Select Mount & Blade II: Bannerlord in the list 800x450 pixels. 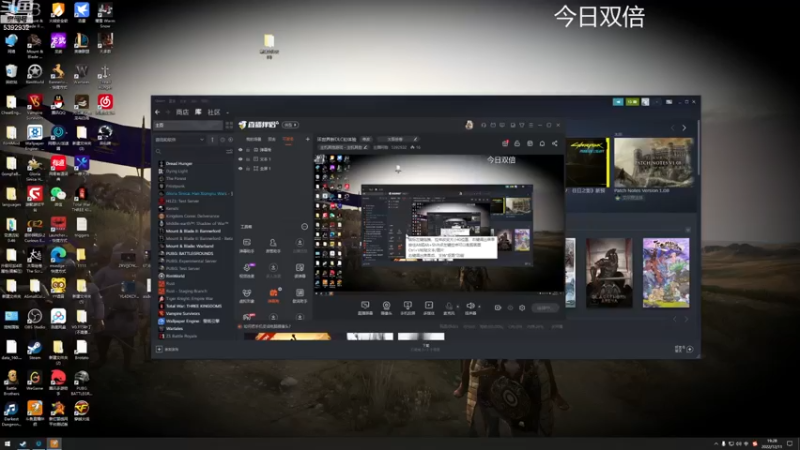point(193,231)
